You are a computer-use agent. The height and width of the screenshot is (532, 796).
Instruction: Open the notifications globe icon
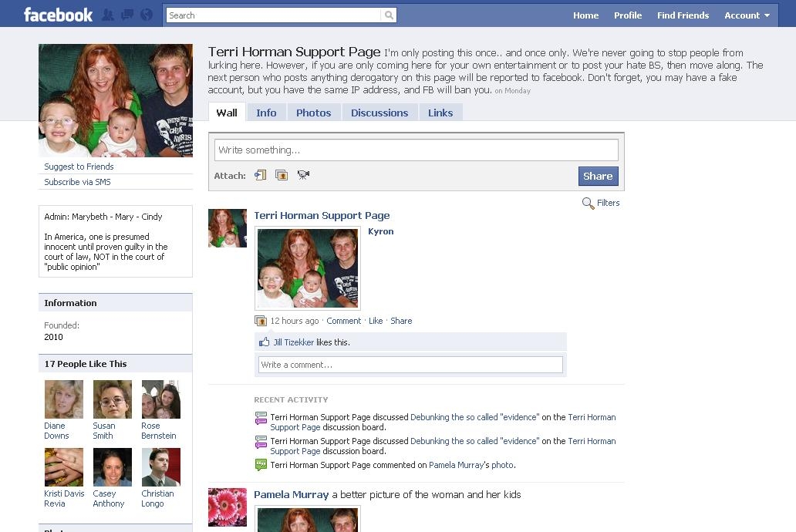[147, 15]
